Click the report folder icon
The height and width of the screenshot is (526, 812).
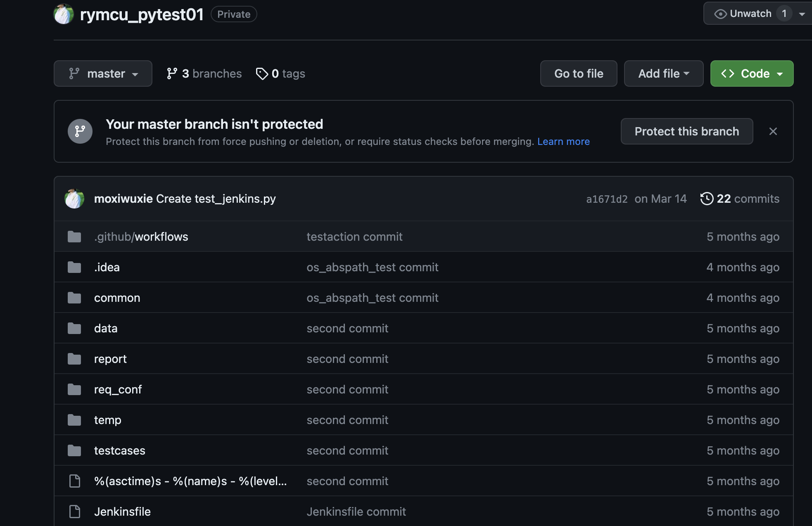[x=74, y=359]
